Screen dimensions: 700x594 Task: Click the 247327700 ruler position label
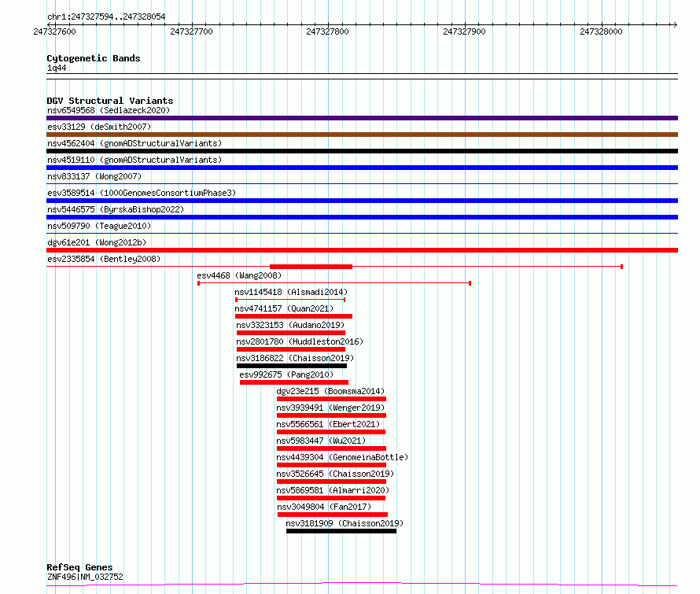191,31
